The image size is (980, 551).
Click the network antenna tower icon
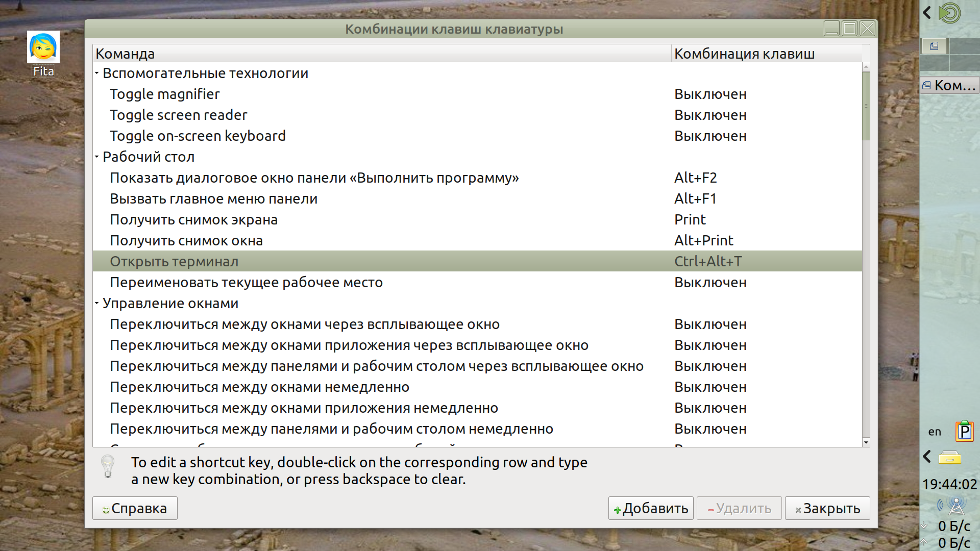tap(956, 506)
